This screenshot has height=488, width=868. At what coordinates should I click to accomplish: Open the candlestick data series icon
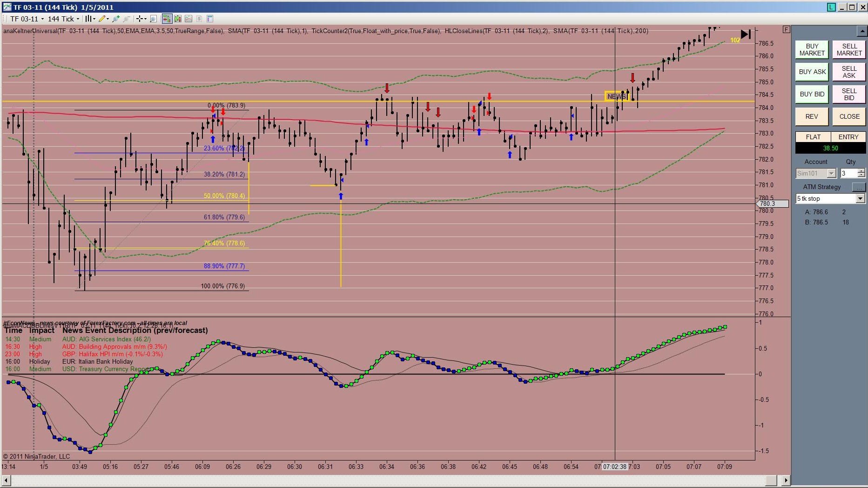point(178,19)
